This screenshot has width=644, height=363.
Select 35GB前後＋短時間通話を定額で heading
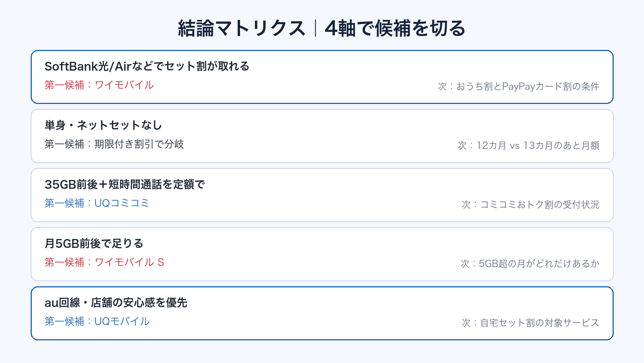tap(125, 184)
